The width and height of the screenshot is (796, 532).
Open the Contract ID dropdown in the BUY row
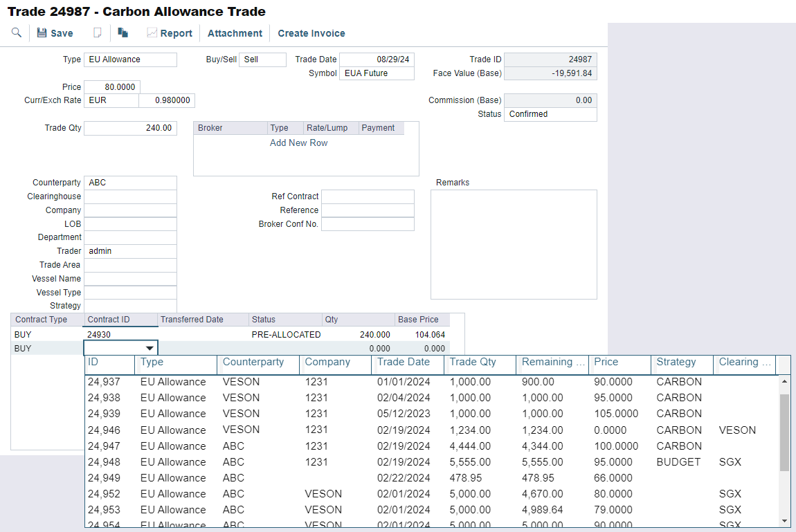tap(149, 347)
